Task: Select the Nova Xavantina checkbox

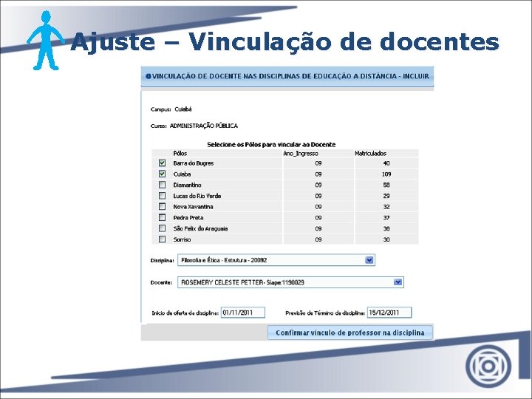Action: [162, 207]
